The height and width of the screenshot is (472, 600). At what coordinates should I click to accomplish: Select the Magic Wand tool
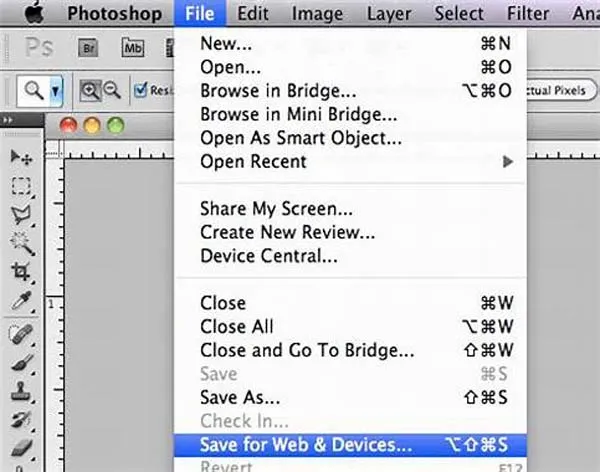[x=20, y=240]
